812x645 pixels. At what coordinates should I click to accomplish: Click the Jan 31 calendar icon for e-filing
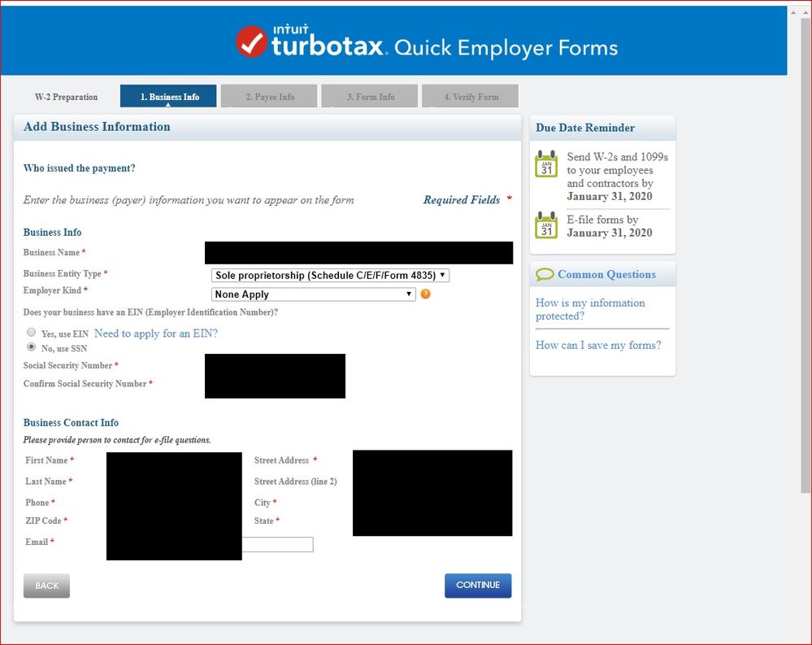coord(545,225)
